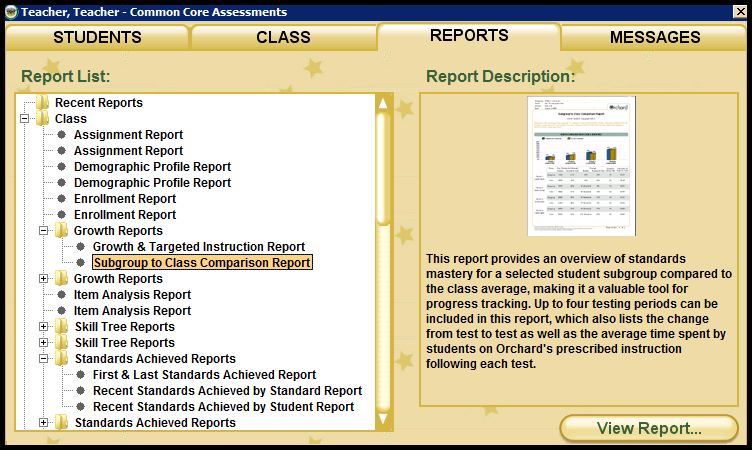Expand the second Skill Tree Reports folder
The width and height of the screenshot is (752, 450).
pos(44,343)
